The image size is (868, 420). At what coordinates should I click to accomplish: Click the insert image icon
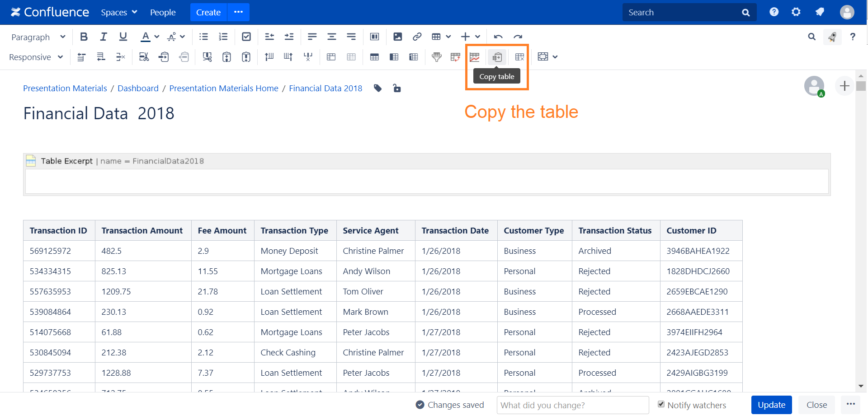[x=397, y=37]
